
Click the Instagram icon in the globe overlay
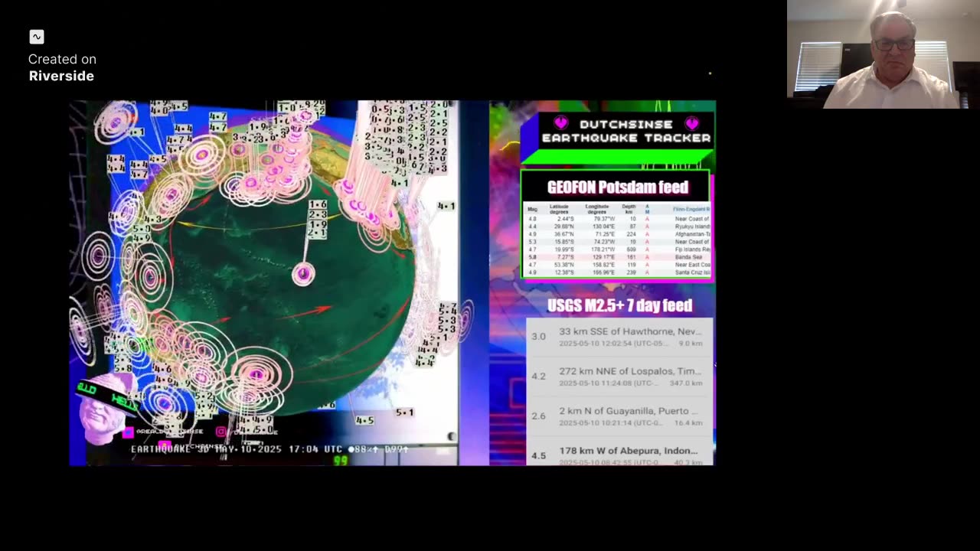pyautogui.click(x=220, y=432)
